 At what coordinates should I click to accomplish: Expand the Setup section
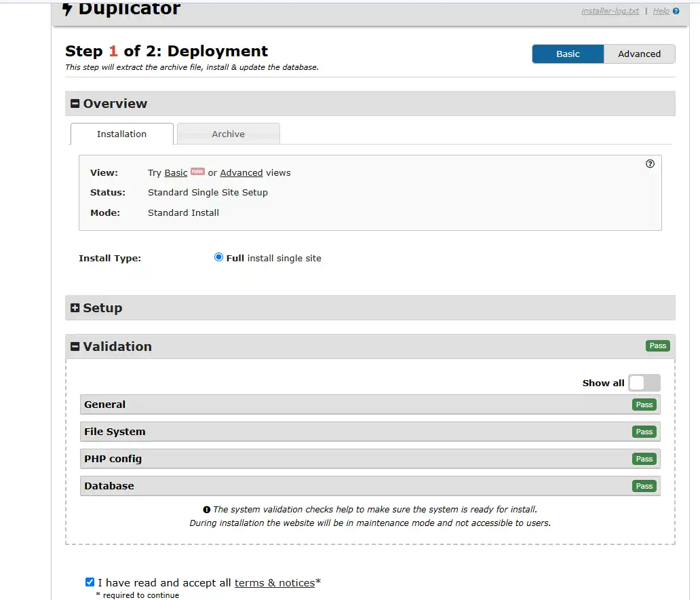click(75, 308)
